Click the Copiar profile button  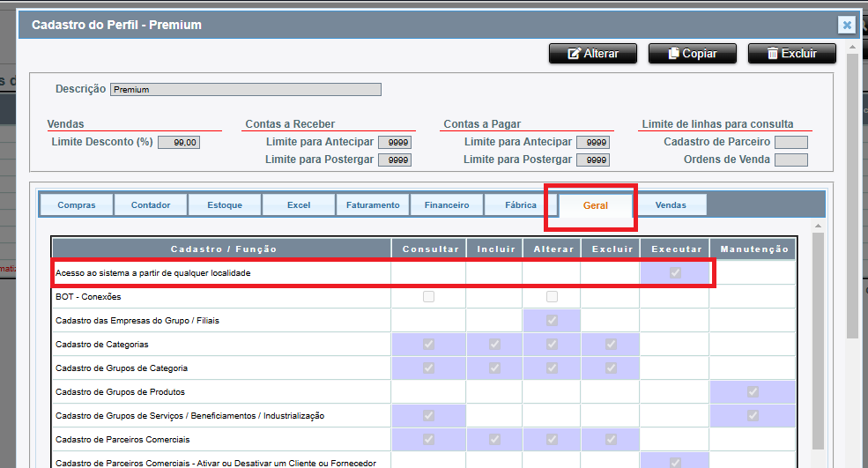click(693, 54)
